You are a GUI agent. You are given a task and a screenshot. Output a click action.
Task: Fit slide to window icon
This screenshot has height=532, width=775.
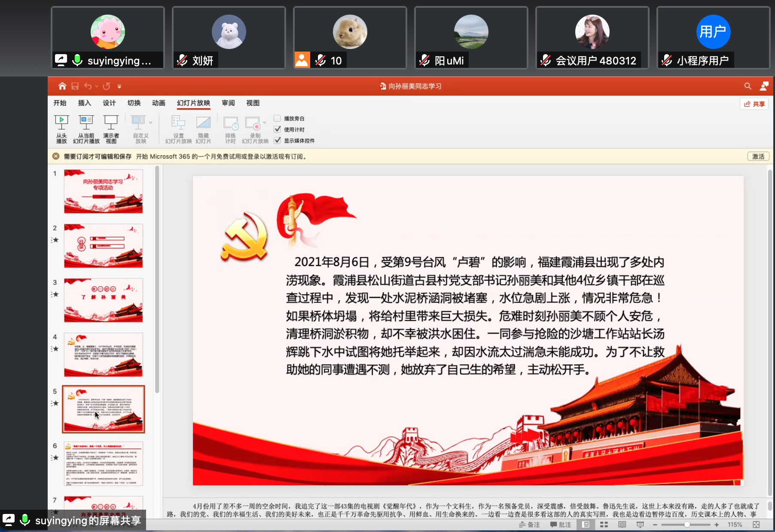pos(756,525)
